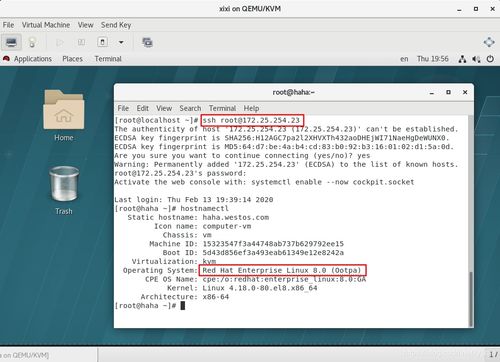Click the run virtual machine play icon
Screen dimensions: 500x362
(x=60, y=42)
